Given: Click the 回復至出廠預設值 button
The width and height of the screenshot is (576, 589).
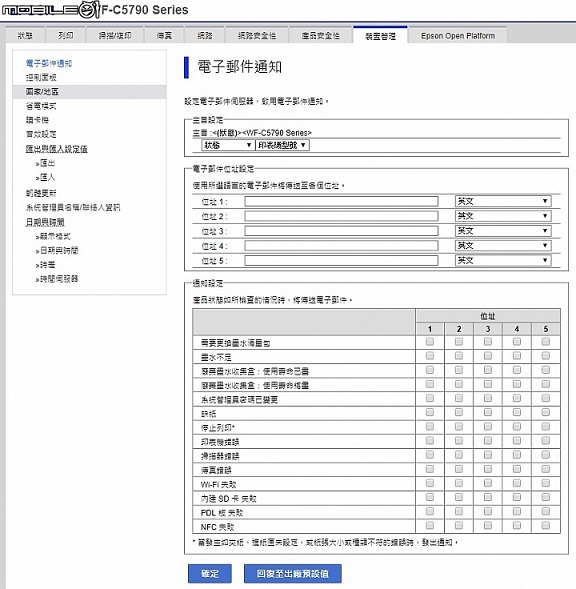Looking at the screenshot, I should (x=293, y=574).
